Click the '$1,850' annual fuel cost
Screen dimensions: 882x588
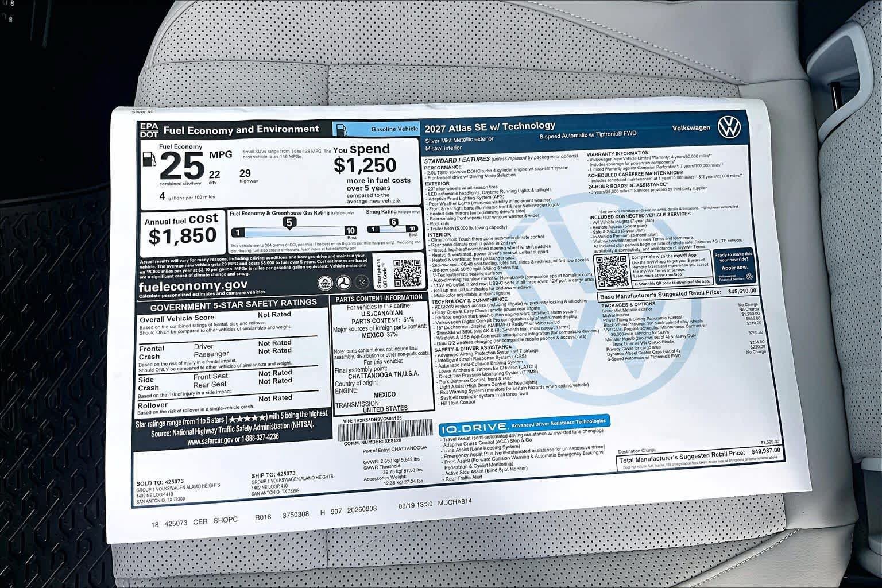182,235
